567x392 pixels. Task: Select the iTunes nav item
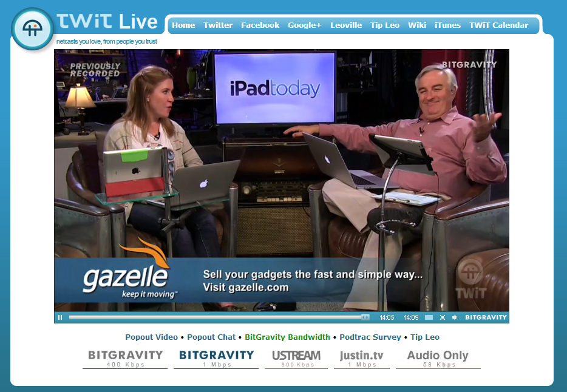pyautogui.click(x=447, y=25)
